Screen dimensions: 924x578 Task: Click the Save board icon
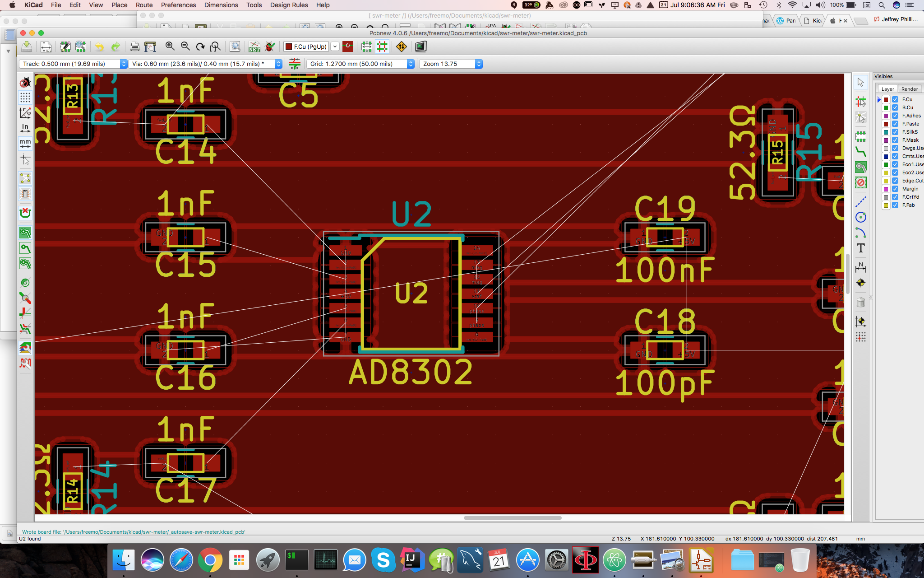27,47
